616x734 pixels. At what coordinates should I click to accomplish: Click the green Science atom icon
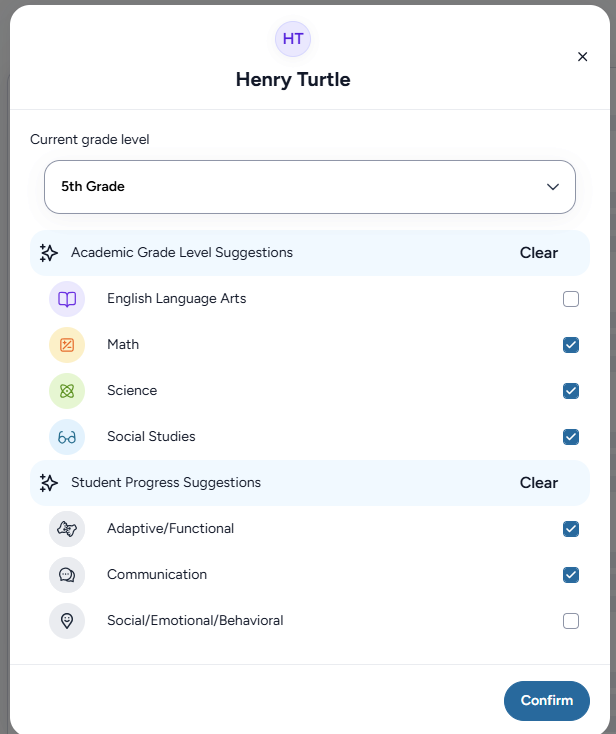(67, 391)
